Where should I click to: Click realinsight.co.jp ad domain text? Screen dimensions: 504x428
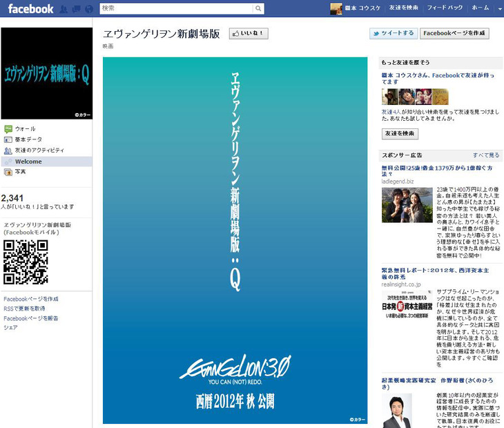click(x=401, y=284)
